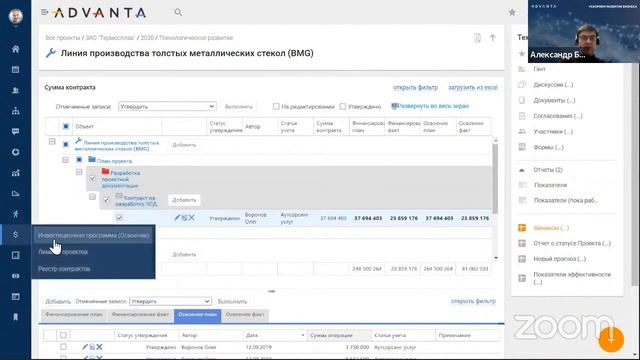
Task: Uncheck Разработка проектной документации checkbox
Action: point(93,178)
